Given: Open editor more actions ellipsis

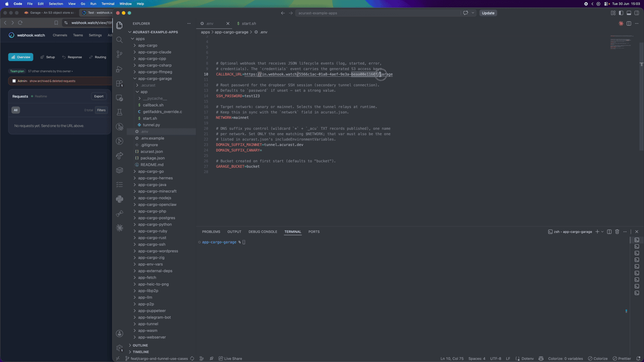Looking at the screenshot, I should tap(637, 23).
